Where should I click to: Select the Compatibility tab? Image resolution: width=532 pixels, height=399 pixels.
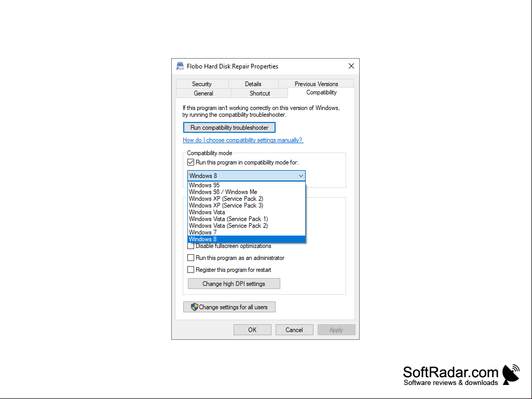[321, 93]
